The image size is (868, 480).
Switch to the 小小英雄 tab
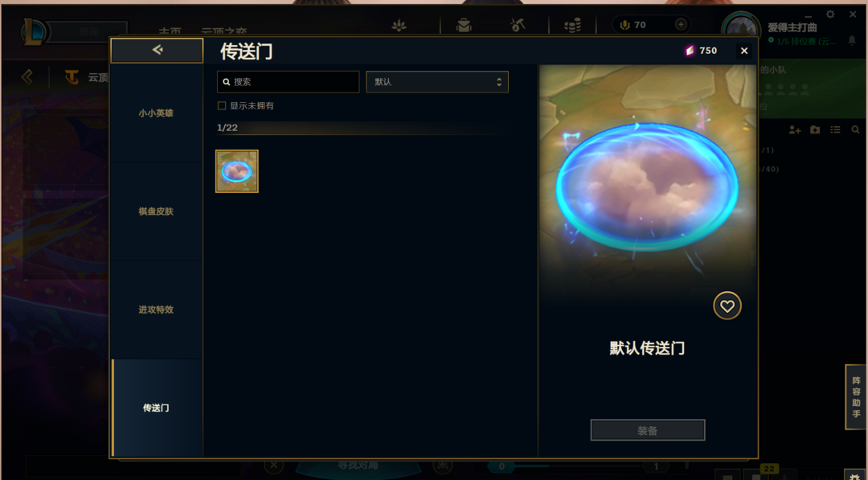157,113
